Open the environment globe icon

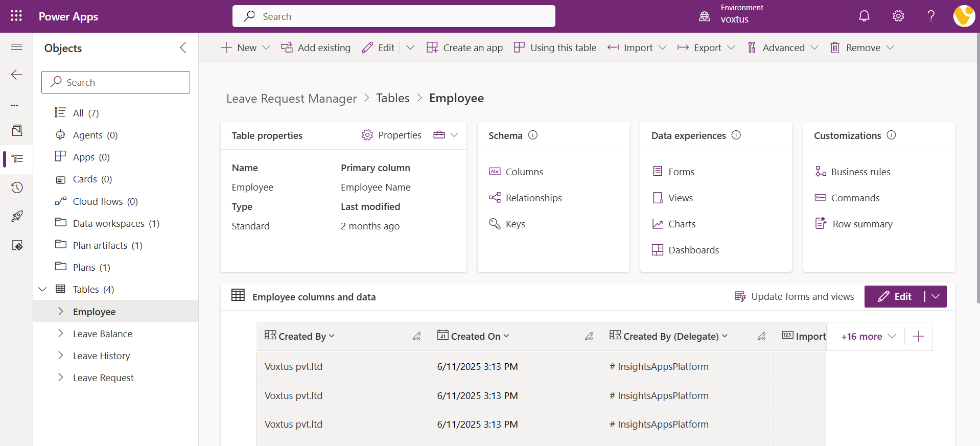(x=704, y=16)
